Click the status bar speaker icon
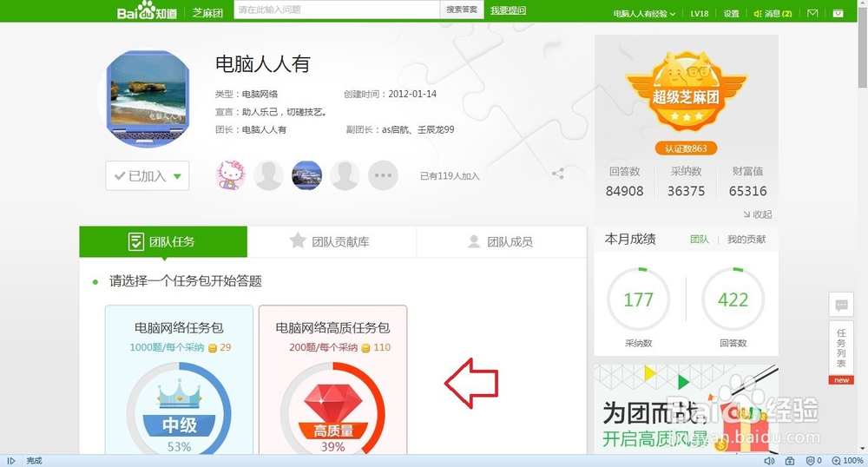Screen dimensions: 868x467 (x=769, y=460)
